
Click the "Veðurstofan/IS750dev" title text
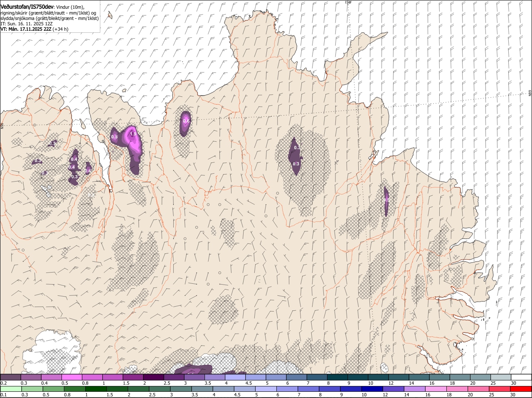pos(27,7)
